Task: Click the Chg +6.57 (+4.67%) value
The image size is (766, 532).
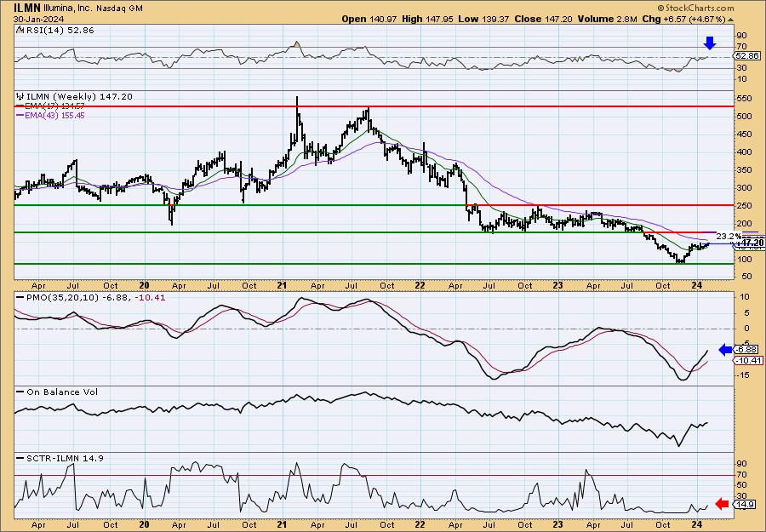Action: pyautogui.click(x=683, y=19)
